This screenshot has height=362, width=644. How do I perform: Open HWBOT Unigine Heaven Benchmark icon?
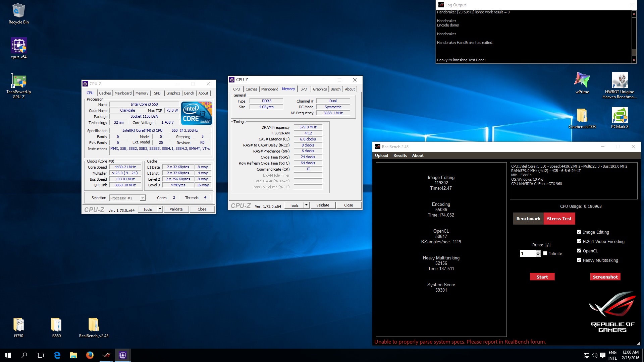(619, 86)
